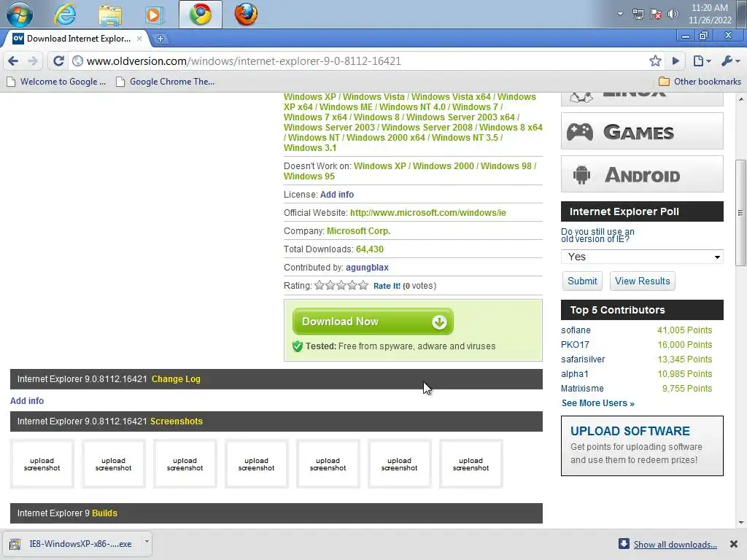Open contributor PKO17 profile
This screenshot has width=747, height=560.
[x=575, y=345]
